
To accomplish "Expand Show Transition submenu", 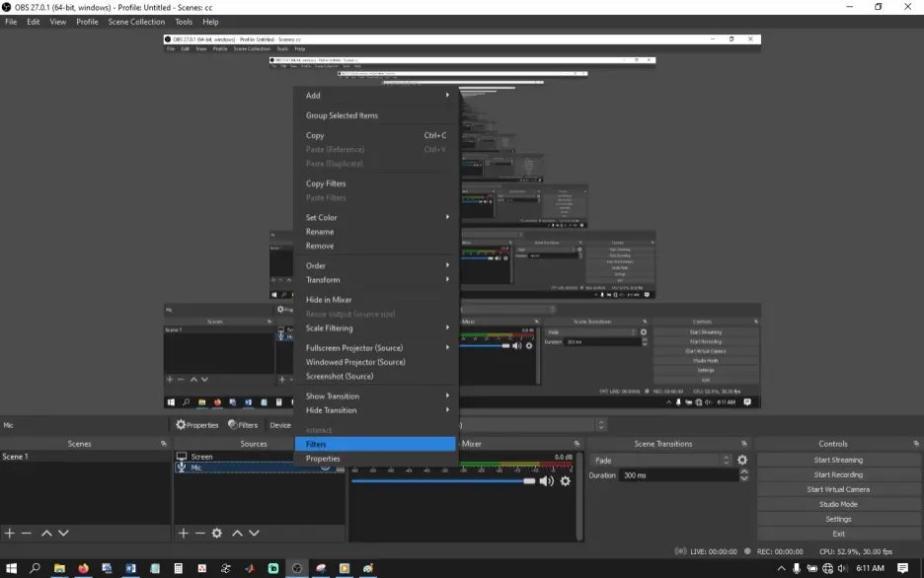I will [375, 397].
